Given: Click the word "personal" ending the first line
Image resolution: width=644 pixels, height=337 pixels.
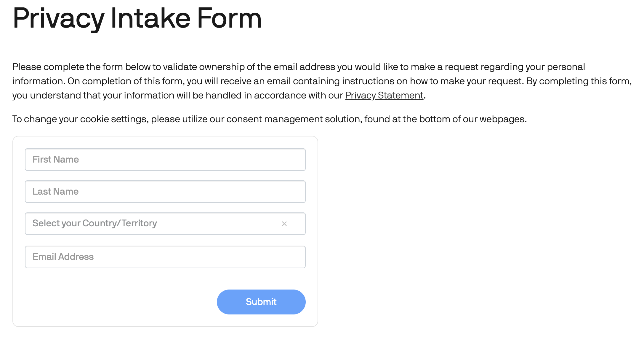Looking at the screenshot, I should coord(566,67).
